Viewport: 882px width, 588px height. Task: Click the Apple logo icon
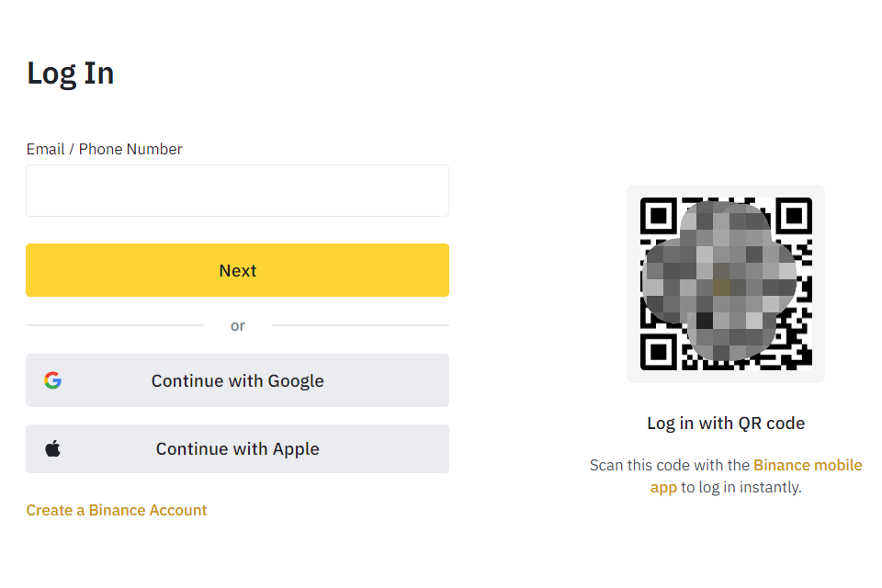pos(53,448)
